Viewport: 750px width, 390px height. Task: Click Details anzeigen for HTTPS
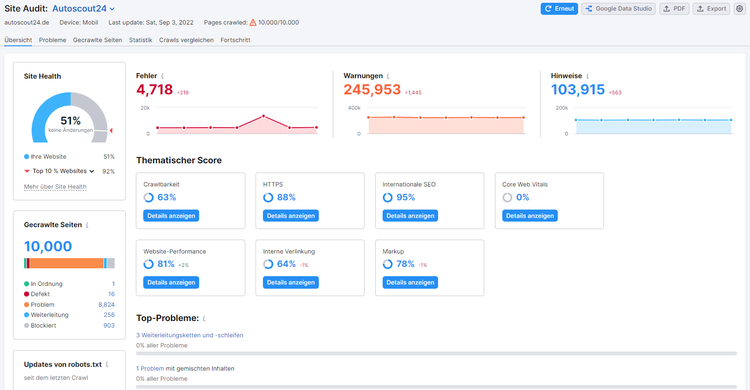[x=291, y=216]
